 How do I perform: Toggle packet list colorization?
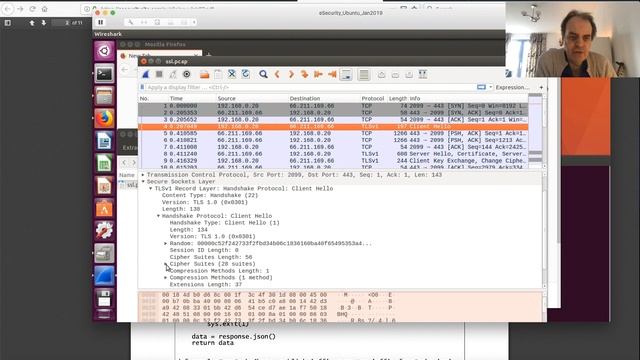tap(364, 74)
